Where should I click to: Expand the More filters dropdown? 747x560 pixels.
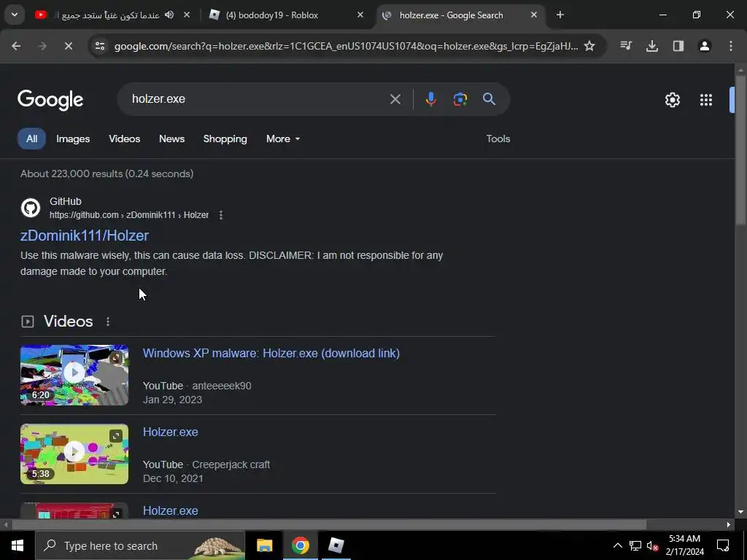pyautogui.click(x=283, y=139)
